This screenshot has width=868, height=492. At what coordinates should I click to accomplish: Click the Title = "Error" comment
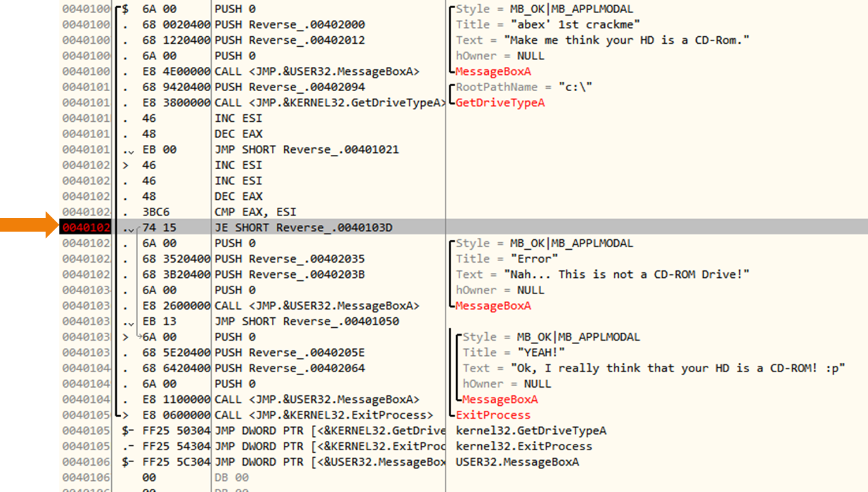[x=507, y=259]
